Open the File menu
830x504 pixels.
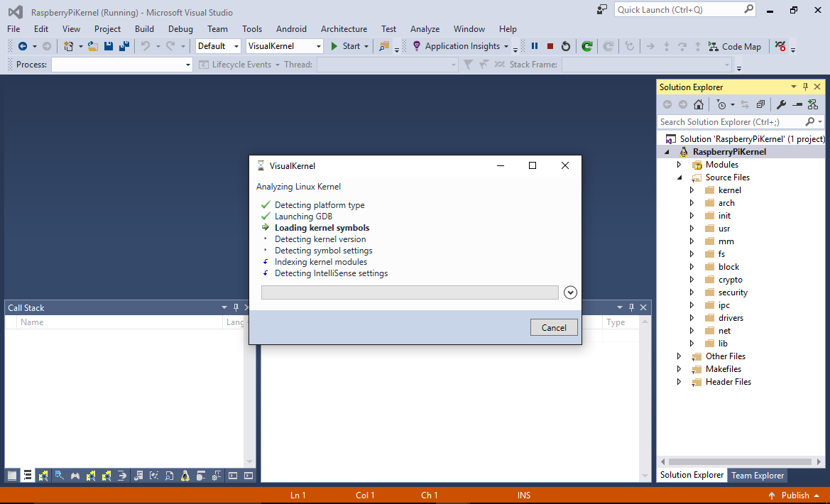13,29
